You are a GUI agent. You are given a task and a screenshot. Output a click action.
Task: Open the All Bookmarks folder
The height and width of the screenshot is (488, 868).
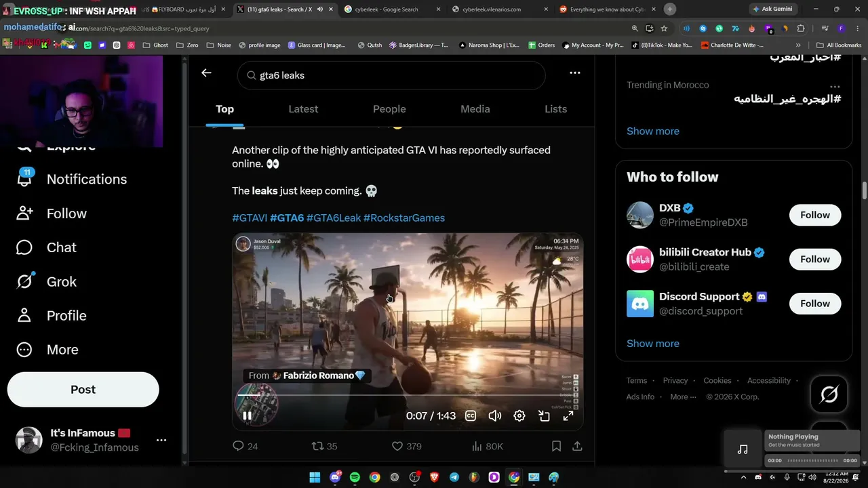pos(839,45)
